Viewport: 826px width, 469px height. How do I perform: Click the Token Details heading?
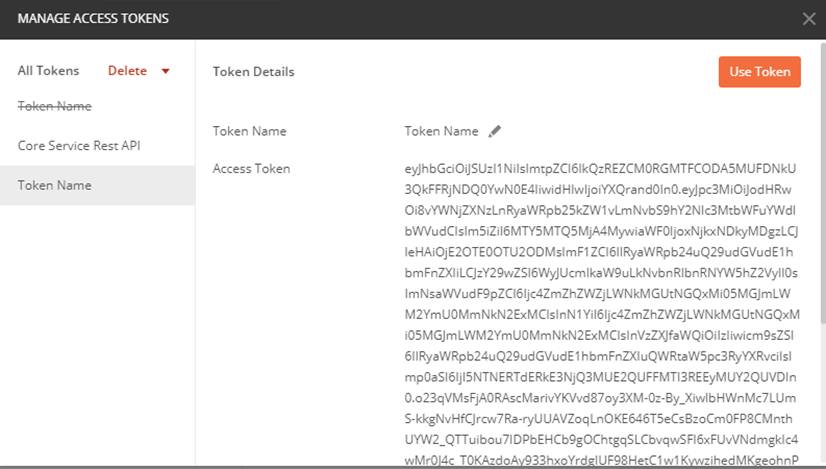coord(253,72)
